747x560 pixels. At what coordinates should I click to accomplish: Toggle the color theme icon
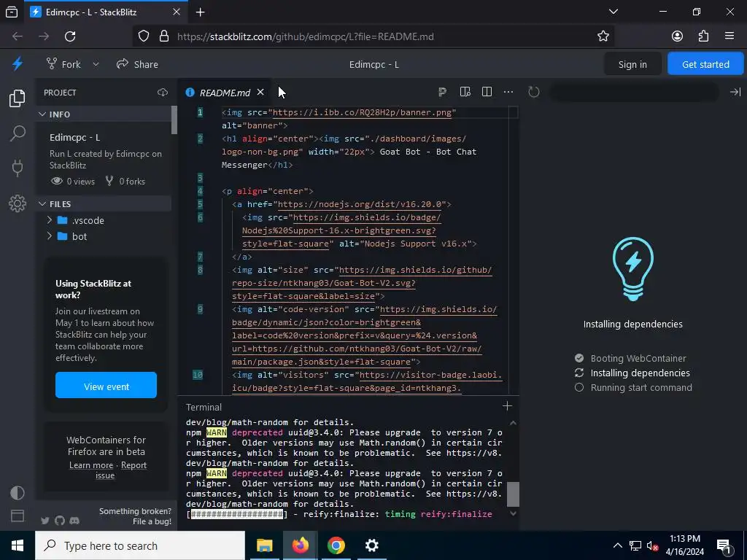pyautogui.click(x=18, y=492)
